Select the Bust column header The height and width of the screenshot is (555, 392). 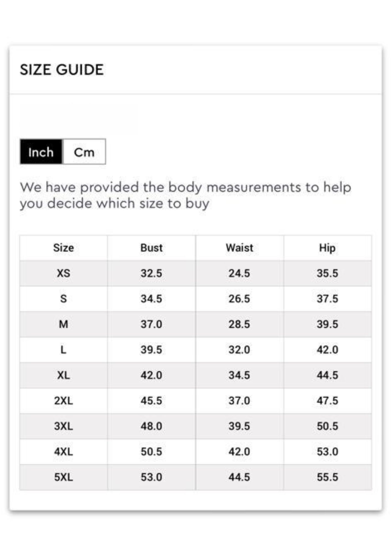click(x=151, y=248)
